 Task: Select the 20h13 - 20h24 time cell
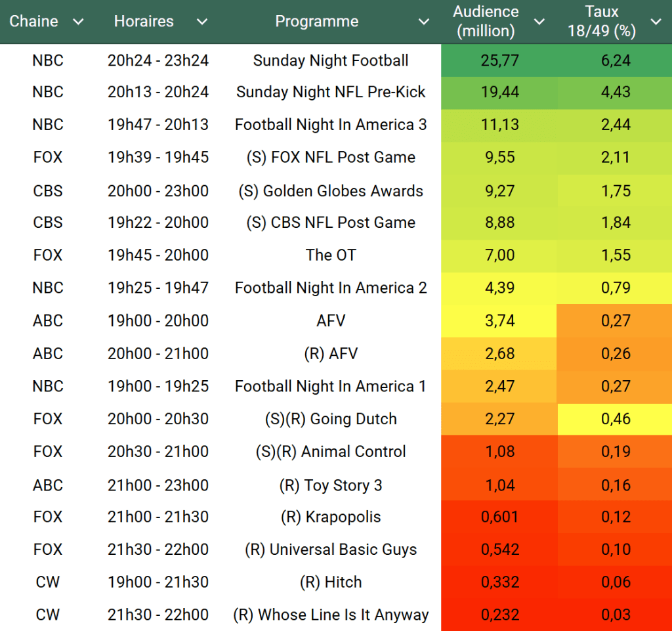point(158,92)
